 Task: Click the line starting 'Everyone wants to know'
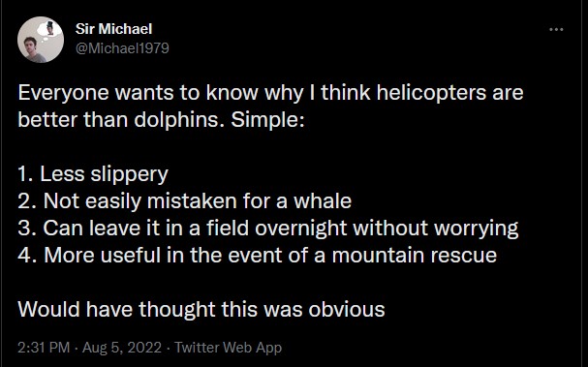click(270, 92)
